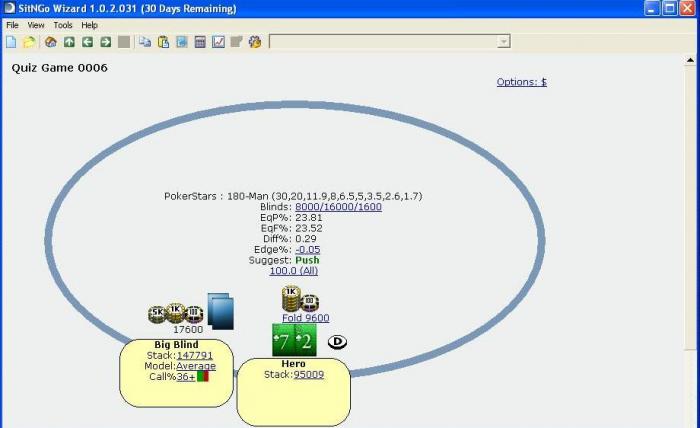This screenshot has width=700, height=428.
Task: Click the Home toolbar icon
Action: click(x=51, y=42)
